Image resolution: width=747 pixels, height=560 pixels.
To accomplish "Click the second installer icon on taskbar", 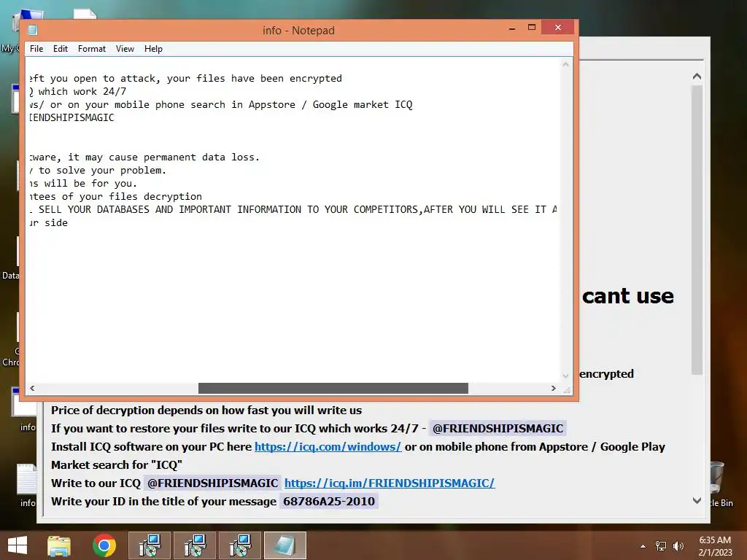I will (195, 545).
